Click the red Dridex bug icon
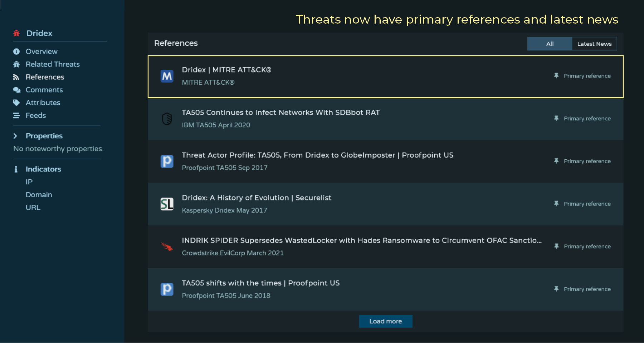Screen dimensions: 644x343 click(x=16, y=33)
